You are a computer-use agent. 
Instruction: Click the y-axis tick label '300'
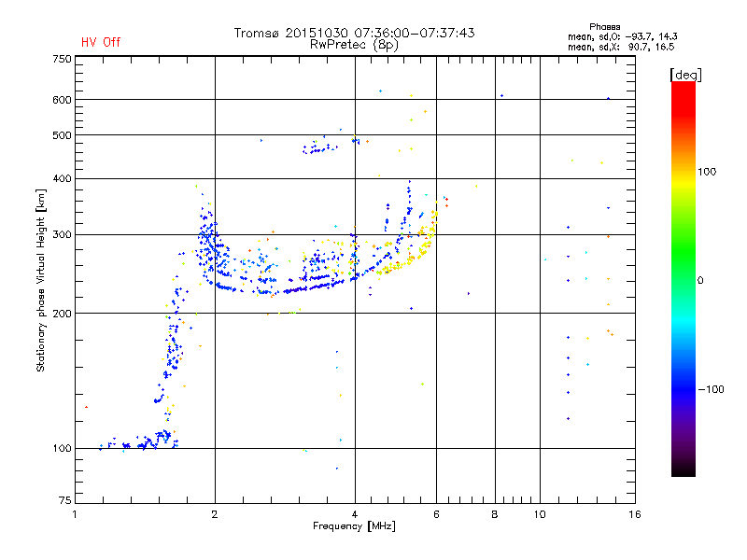tap(62, 234)
